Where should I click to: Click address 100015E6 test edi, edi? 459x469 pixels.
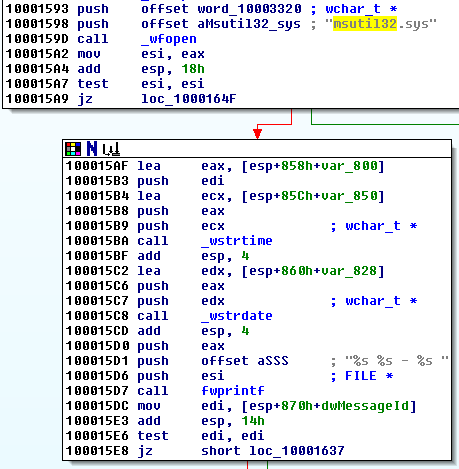pyautogui.click(x=97, y=436)
